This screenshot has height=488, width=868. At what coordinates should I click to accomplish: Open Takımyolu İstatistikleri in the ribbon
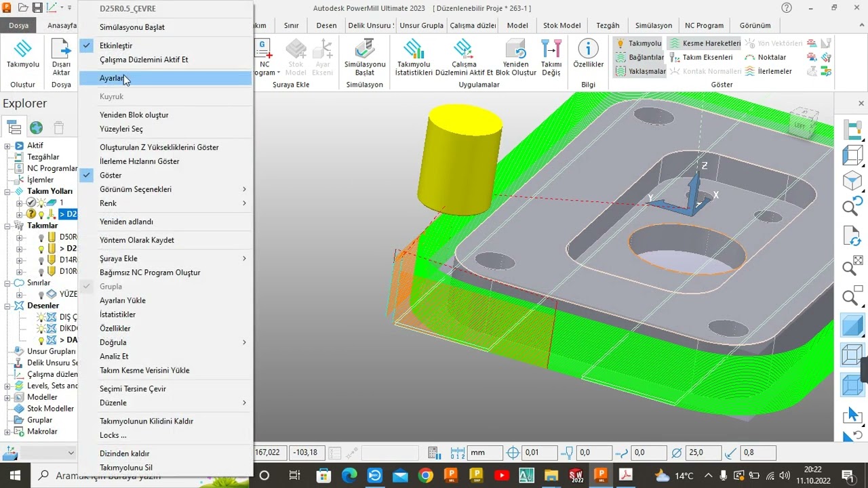[414, 58]
